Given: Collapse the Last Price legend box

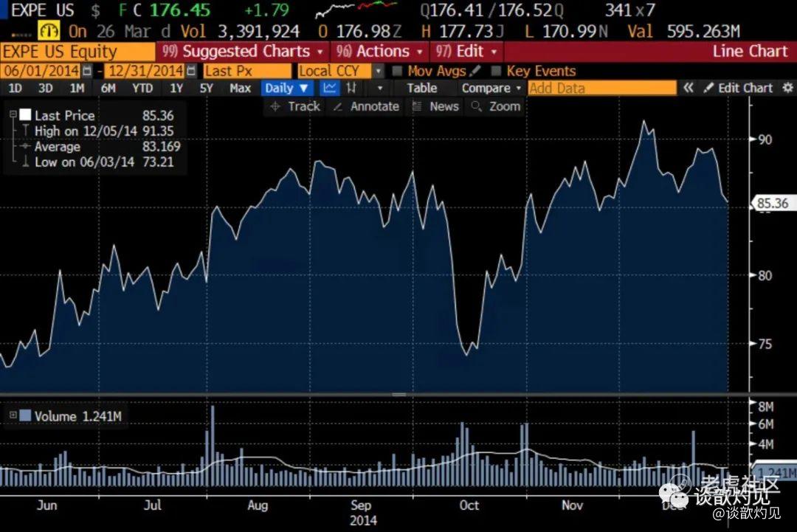Looking at the screenshot, I should [x=13, y=115].
